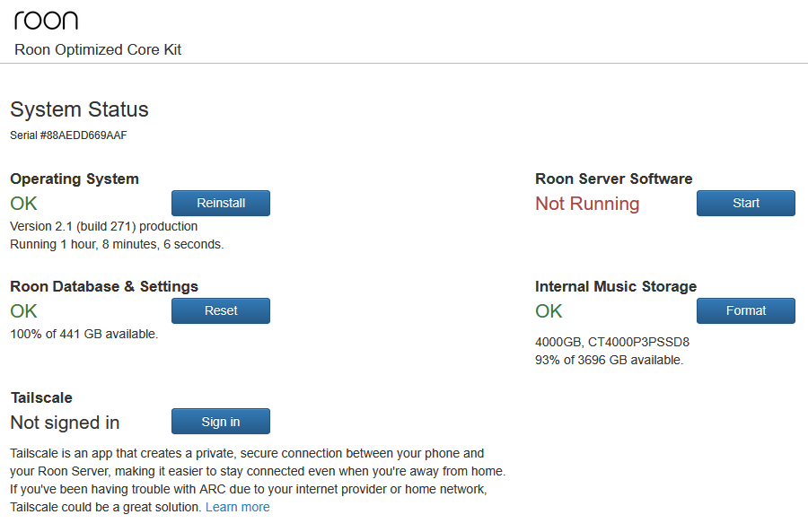Click the Roon Database OK status

[x=23, y=311]
